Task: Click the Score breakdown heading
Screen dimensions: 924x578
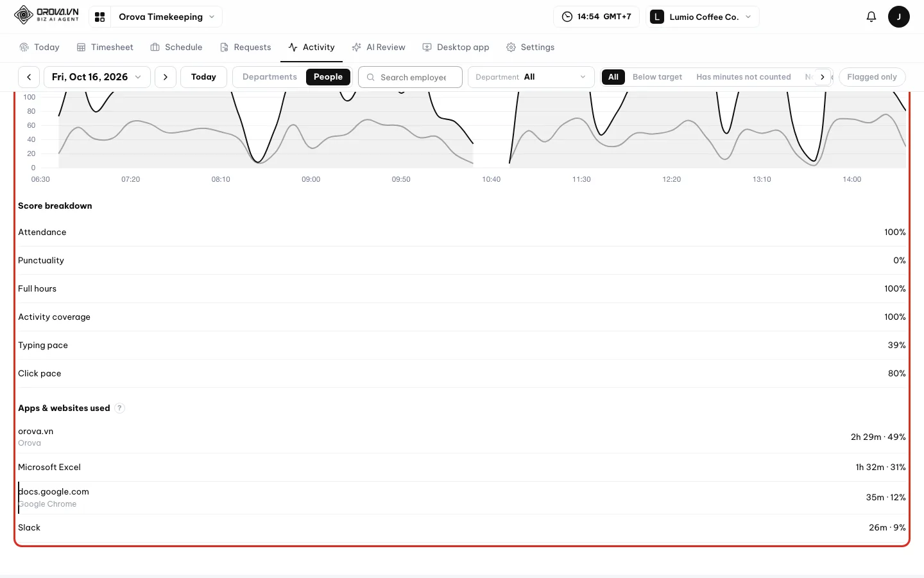Action: 55,206
